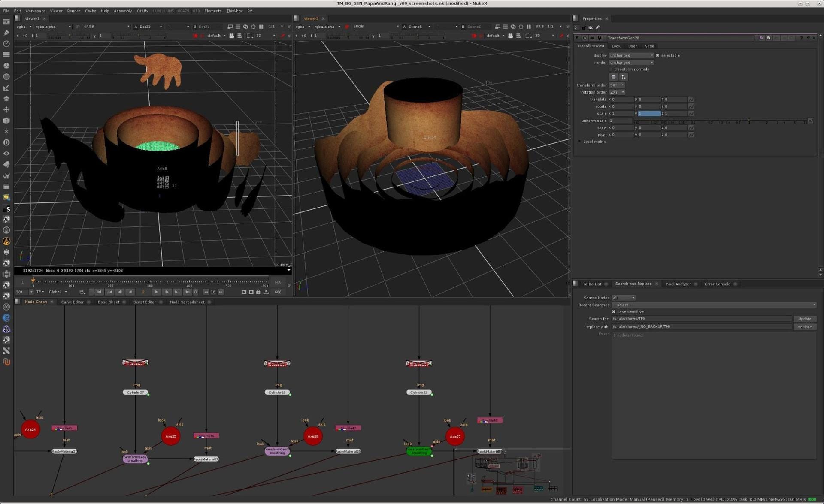This screenshot has height=504, width=824.
Task: Open the transform order SRT dropdown
Action: (617, 85)
